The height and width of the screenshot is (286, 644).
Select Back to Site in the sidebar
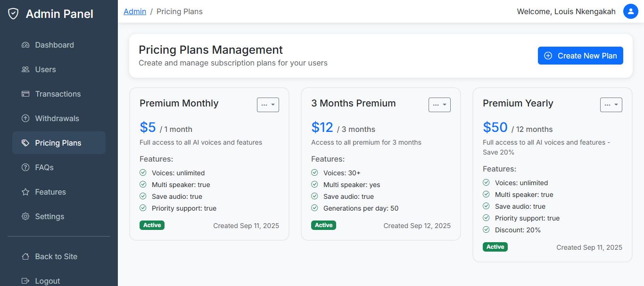56,257
